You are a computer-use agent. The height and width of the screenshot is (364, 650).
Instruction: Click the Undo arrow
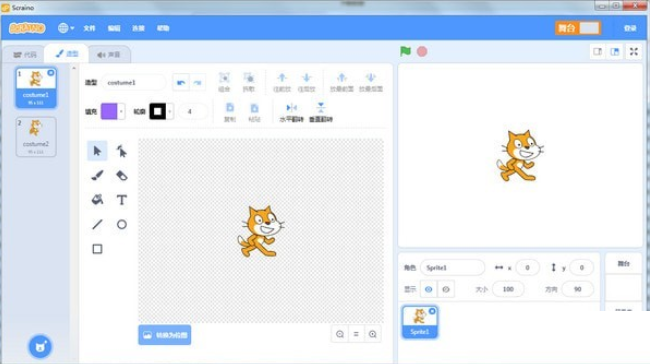(181, 83)
